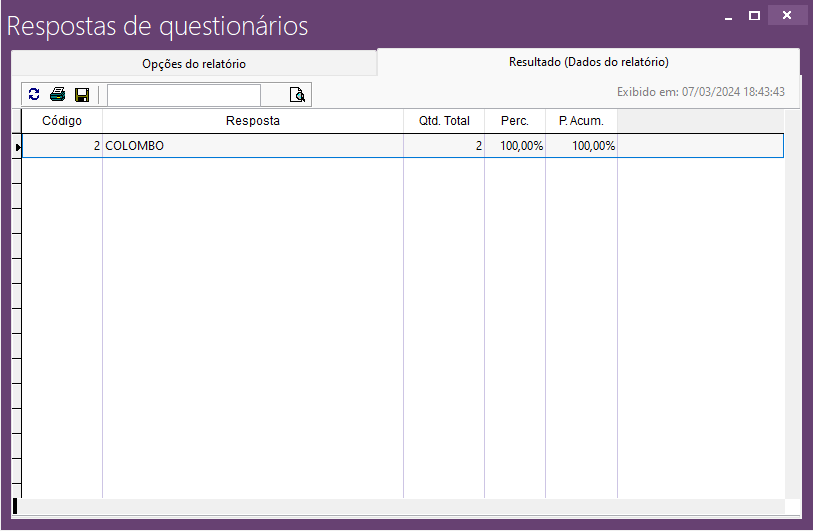
Task: Maximize the Respostas de questionários window
Action: 755,15
